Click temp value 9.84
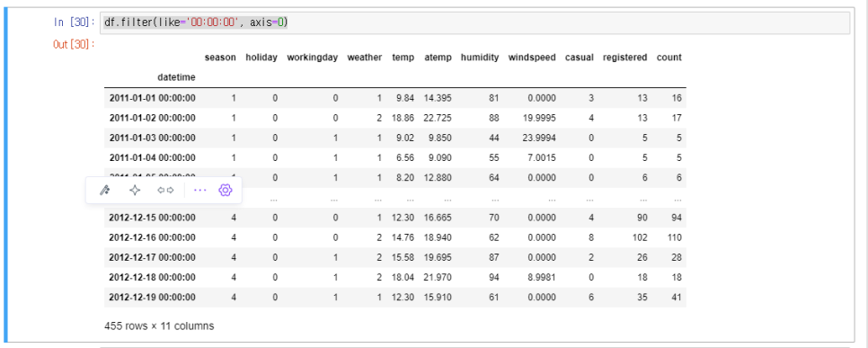The height and width of the screenshot is (348, 868). point(405,98)
